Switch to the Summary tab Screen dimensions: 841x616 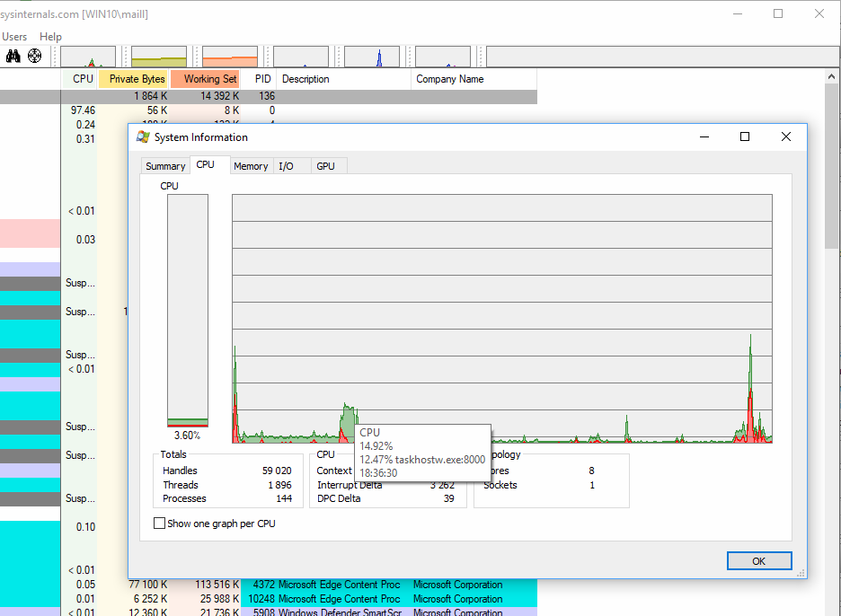(x=165, y=166)
